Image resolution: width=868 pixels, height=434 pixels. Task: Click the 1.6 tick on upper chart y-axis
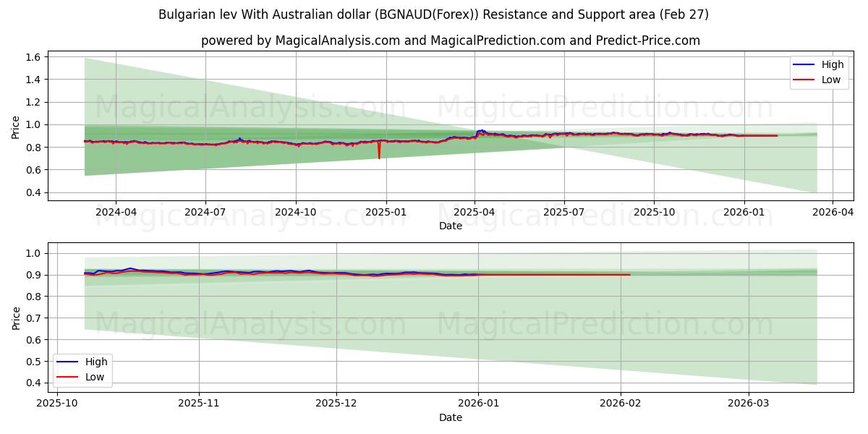pos(34,56)
